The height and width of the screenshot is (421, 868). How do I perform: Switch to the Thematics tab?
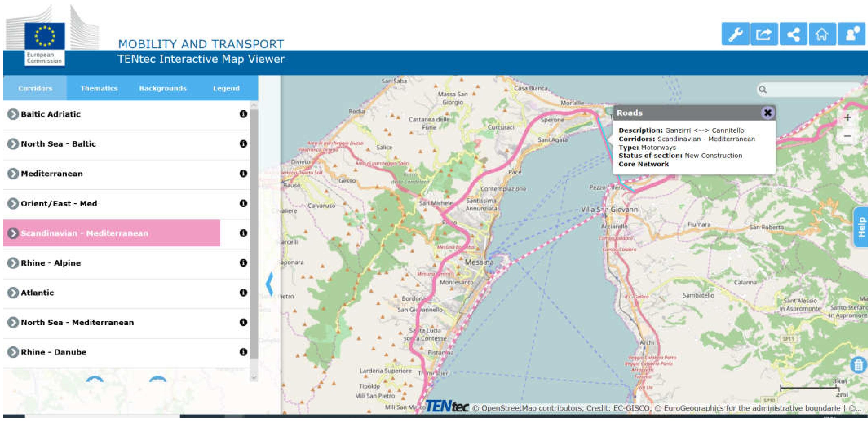(x=99, y=88)
